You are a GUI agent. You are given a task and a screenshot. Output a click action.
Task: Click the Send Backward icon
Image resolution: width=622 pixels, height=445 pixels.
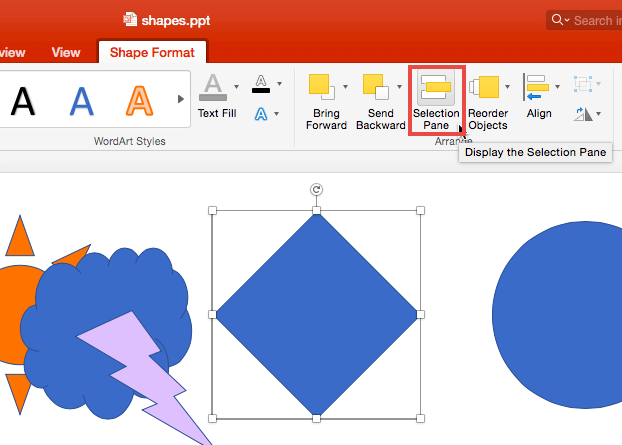375,89
